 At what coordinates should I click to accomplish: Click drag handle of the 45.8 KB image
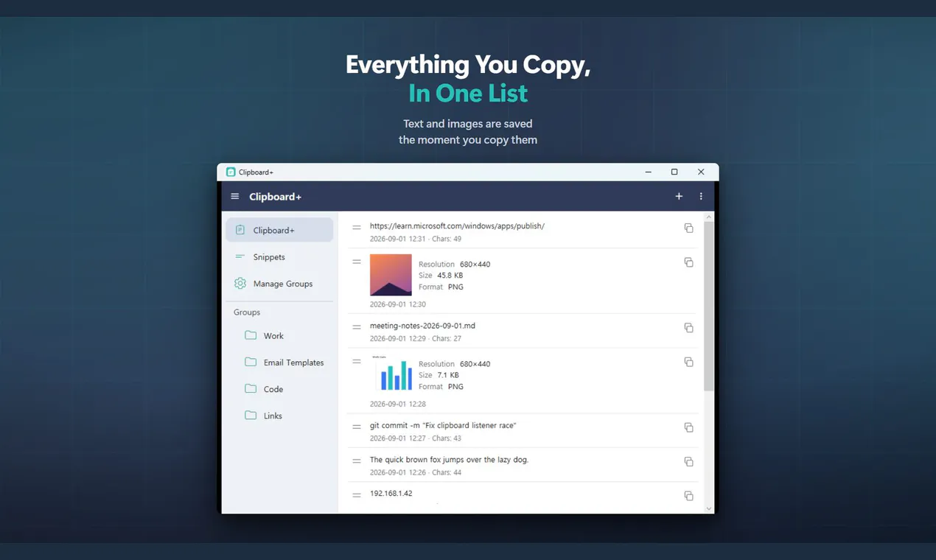coord(357,262)
